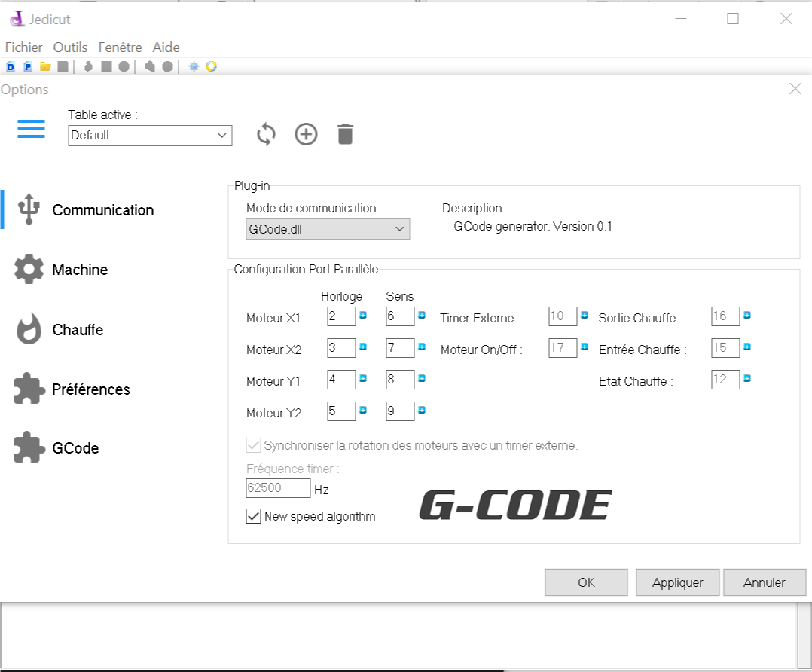The width and height of the screenshot is (812, 672).
Task: Click the refresh table icon
Action: click(266, 135)
